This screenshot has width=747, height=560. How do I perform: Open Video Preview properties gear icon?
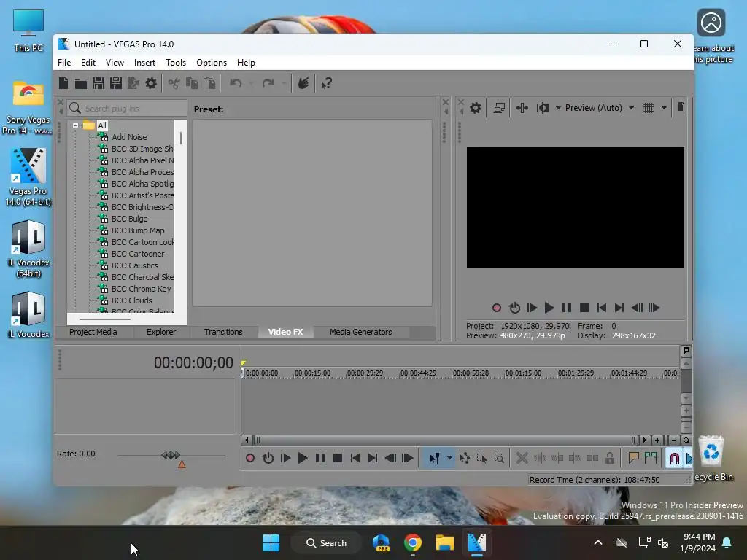click(x=476, y=108)
